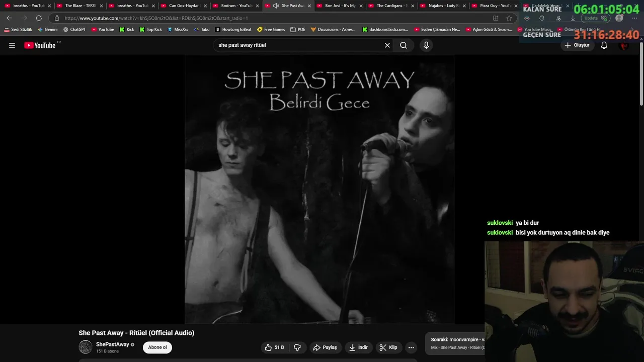644x362 pixels.
Task: Click the Belirdi Gece video player
Action: point(319,189)
